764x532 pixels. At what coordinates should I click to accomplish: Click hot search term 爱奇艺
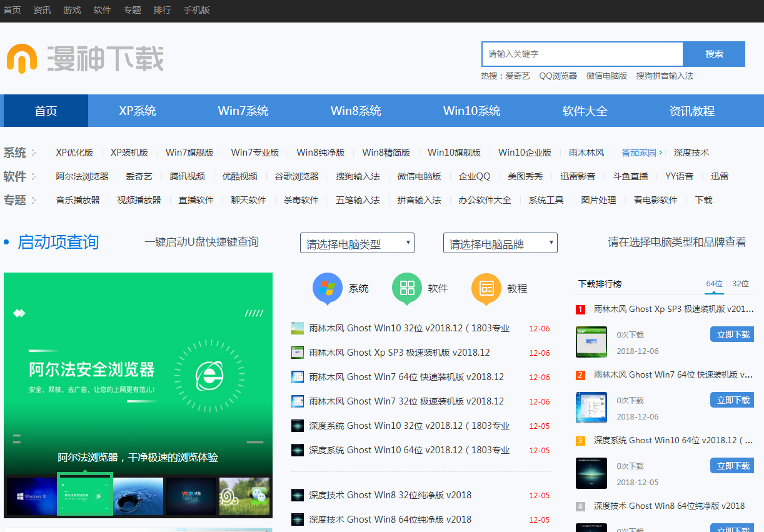(518, 76)
